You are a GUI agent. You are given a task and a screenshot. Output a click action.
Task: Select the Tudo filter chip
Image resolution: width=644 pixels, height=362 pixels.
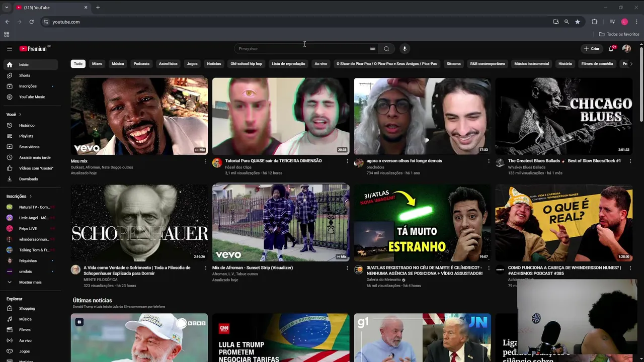pyautogui.click(x=78, y=64)
